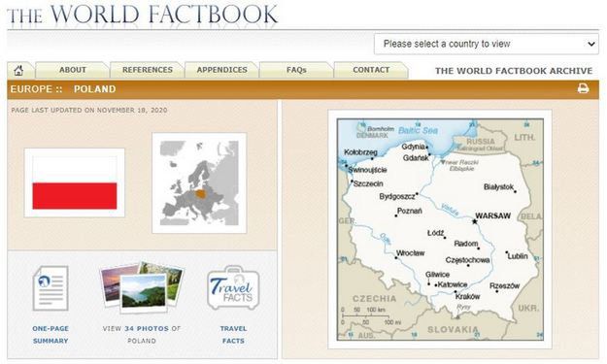Image resolution: width=607 pixels, height=364 pixels.
Task: Open the Poland photo stack
Action: (x=141, y=287)
